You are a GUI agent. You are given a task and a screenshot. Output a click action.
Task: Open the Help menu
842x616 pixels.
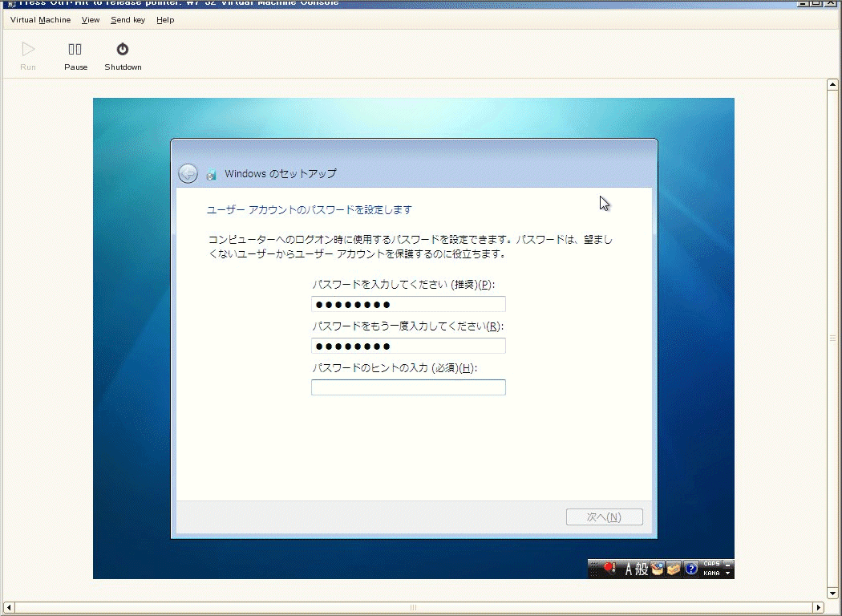(x=165, y=20)
